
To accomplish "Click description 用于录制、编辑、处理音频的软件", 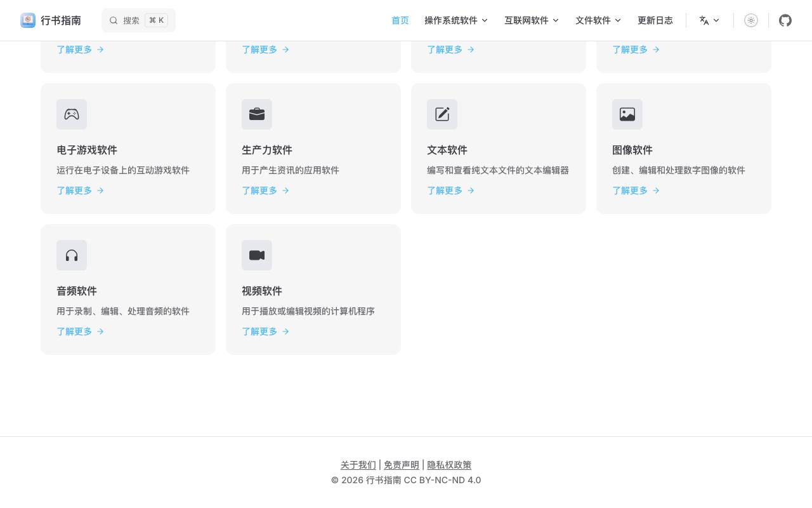I will pyautogui.click(x=123, y=311).
